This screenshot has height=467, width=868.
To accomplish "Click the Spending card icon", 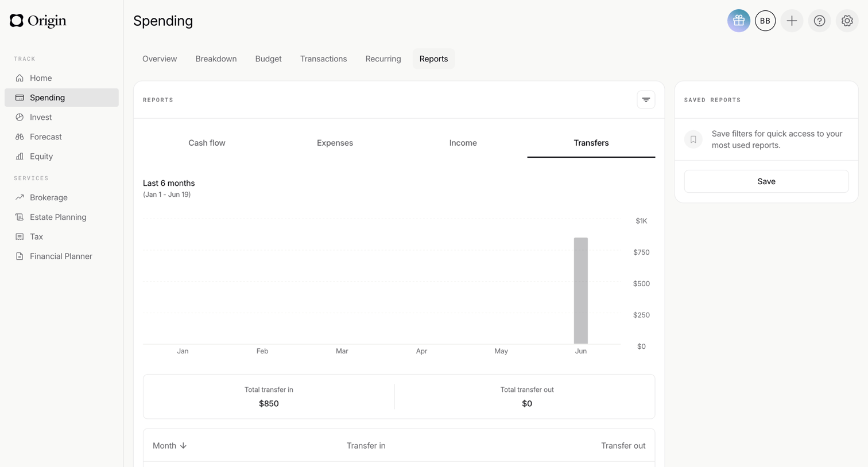I will 20,98.
